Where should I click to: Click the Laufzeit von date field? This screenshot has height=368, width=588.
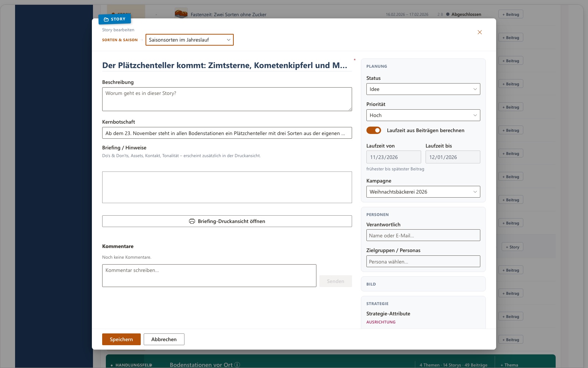click(x=394, y=157)
